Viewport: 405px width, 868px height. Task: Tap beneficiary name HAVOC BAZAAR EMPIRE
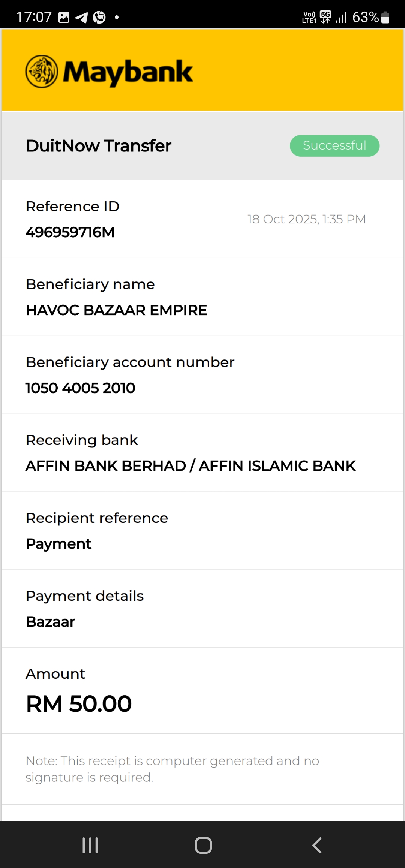click(x=116, y=310)
